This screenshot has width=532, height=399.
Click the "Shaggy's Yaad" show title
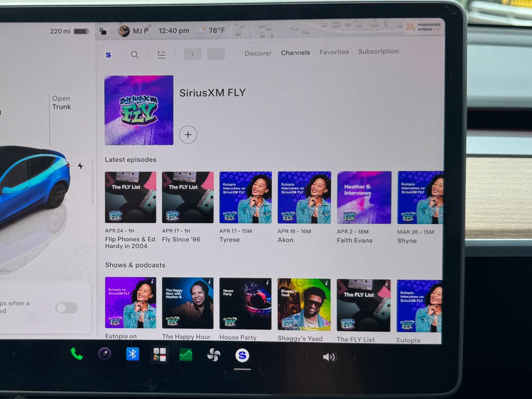(x=300, y=338)
